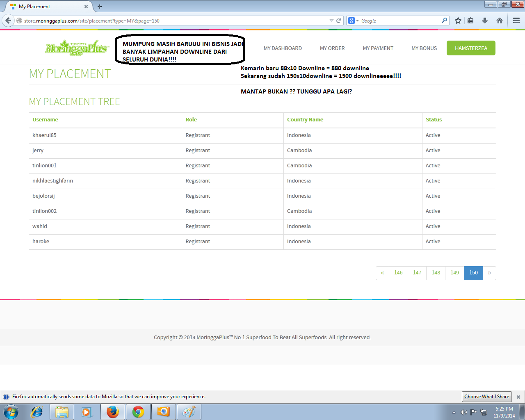Click the Action Center flag icon

pyautogui.click(x=474, y=412)
